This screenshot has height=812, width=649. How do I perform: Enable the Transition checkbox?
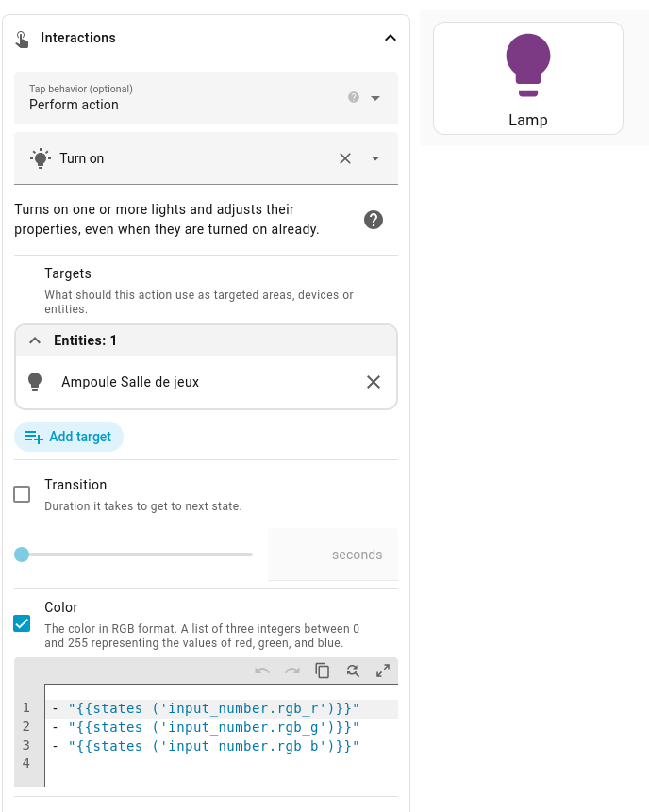pos(22,494)
